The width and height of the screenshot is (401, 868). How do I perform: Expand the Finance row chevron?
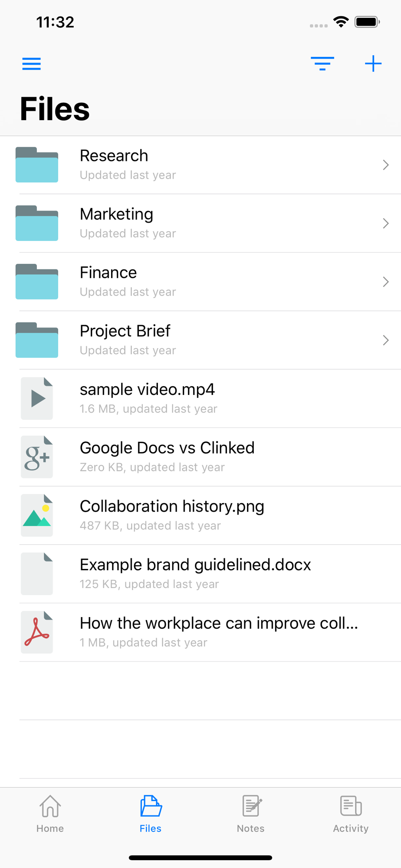coord(386,282)
